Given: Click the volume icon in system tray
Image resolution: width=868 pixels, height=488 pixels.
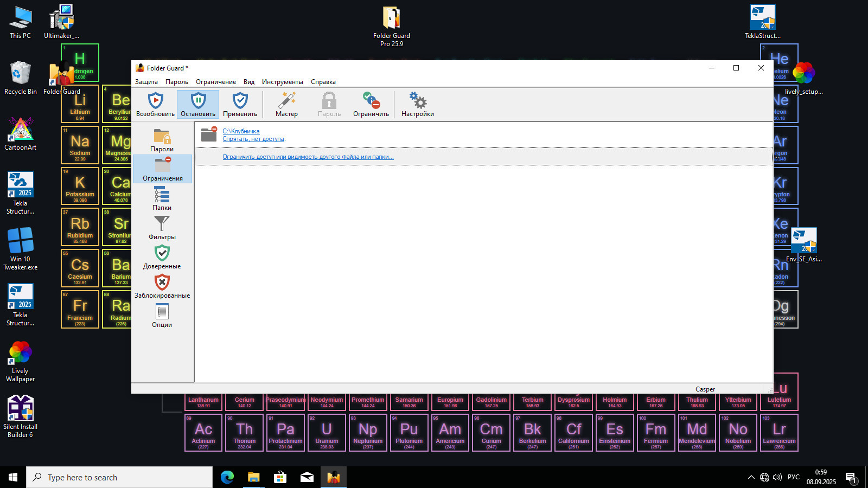Looking at the screenshot, I should [777, 477].
